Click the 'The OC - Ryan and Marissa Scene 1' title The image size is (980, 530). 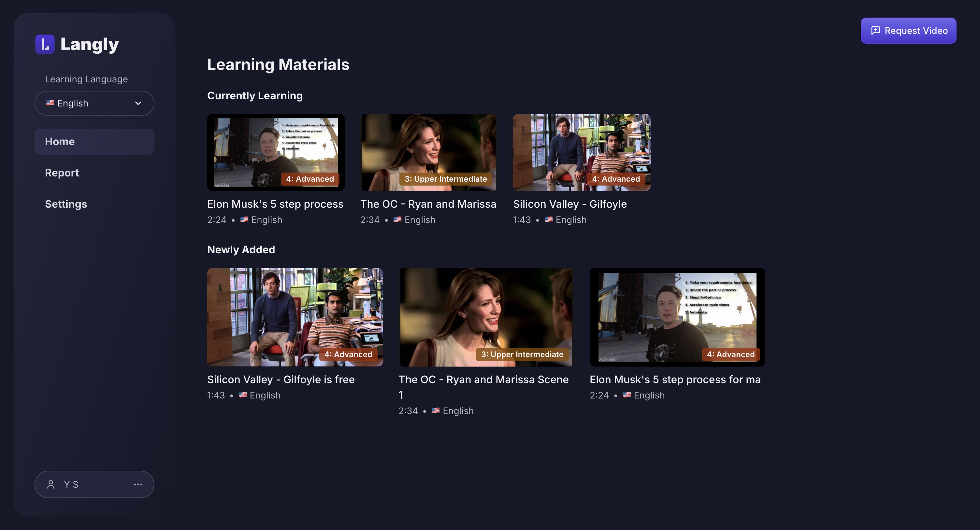[483, 379]
